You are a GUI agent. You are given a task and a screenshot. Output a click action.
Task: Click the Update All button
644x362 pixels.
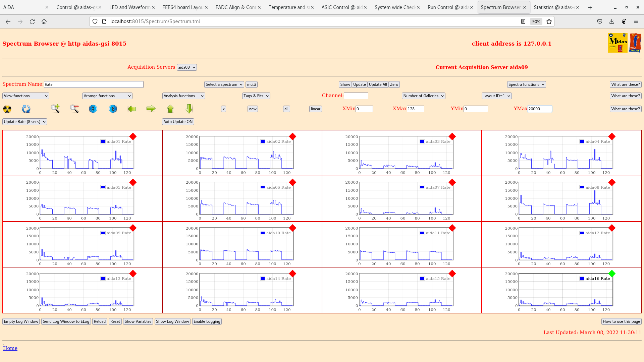378,84
